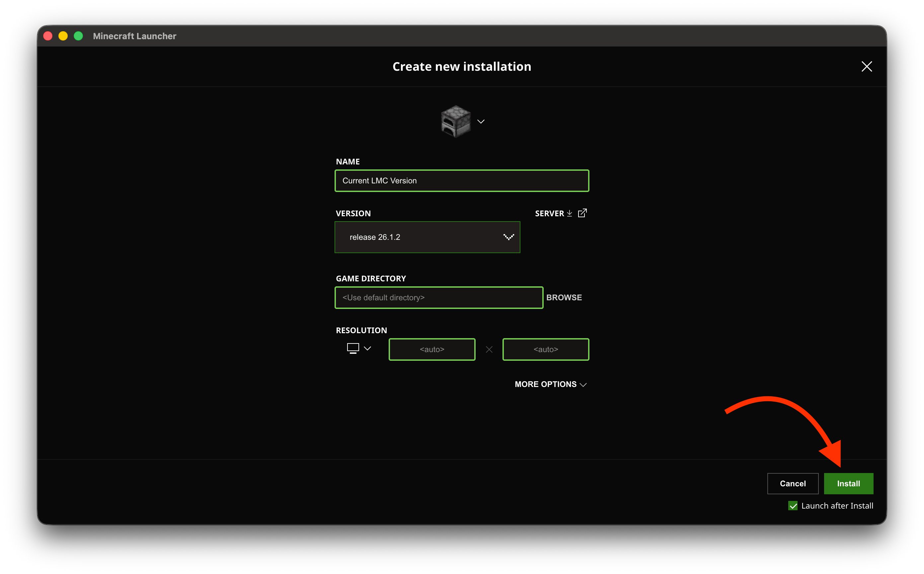924x574 pixels.
Task: Open the release 26.1.2 version dropdown
Action: click(x=427, y=237)
